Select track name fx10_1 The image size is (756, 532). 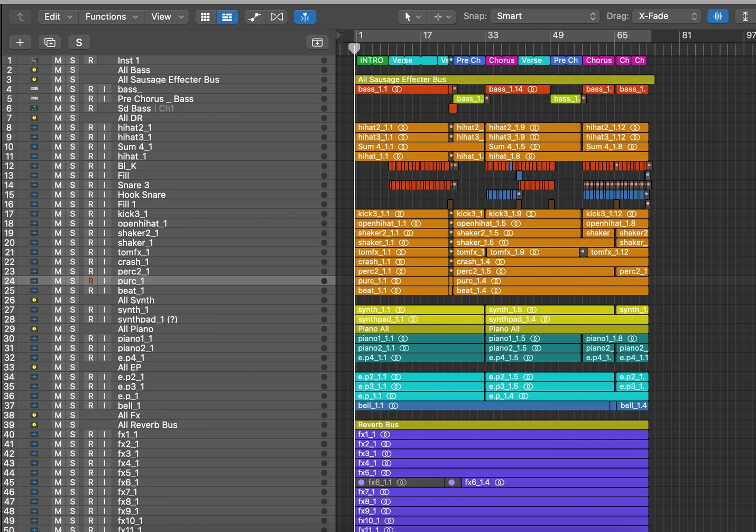click(x=130, y=520)
